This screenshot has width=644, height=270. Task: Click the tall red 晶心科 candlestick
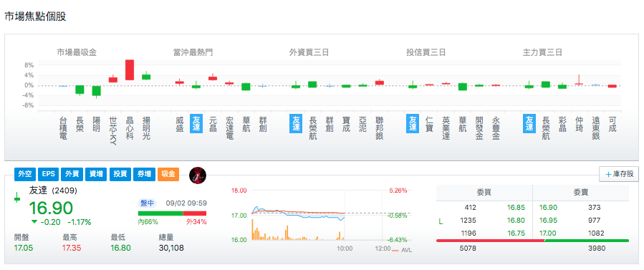coord(130,69)
